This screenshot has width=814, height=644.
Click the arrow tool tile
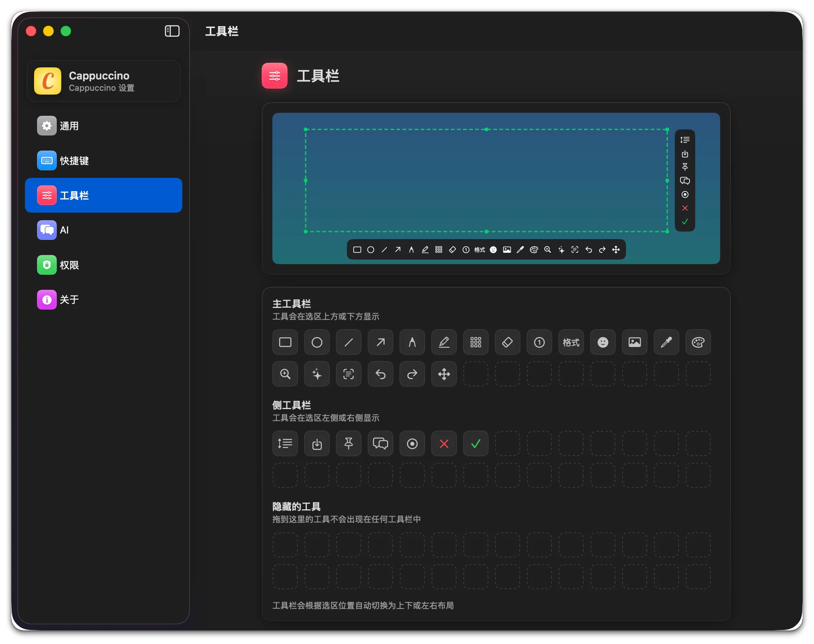point(381,342)
